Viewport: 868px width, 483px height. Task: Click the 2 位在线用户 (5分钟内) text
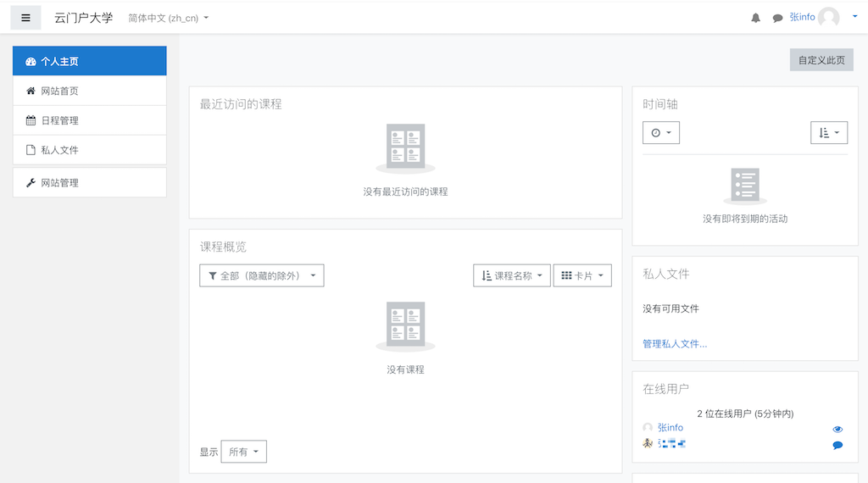pyautogui.click(x=745, y=414)
